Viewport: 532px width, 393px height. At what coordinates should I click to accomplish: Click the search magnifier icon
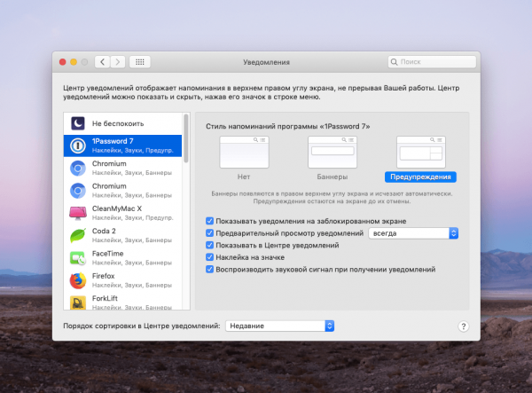pos(394,62)
